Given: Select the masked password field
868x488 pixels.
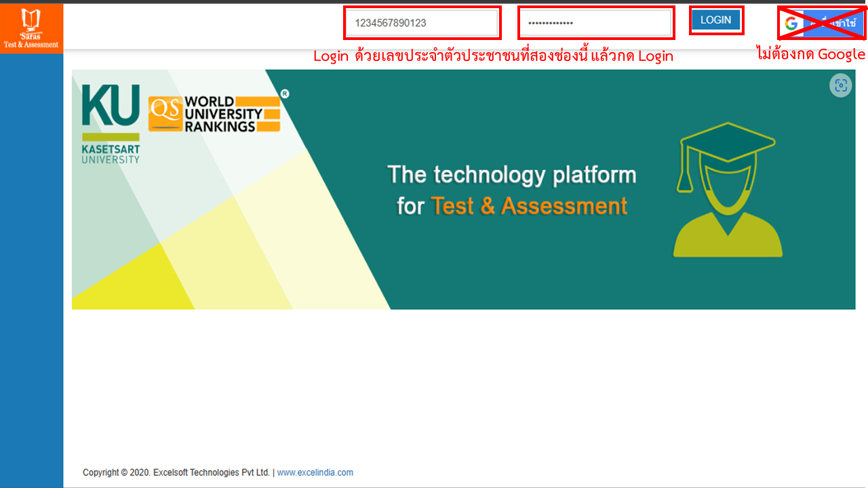Looking at the screenshot, I should coord(595,22).
